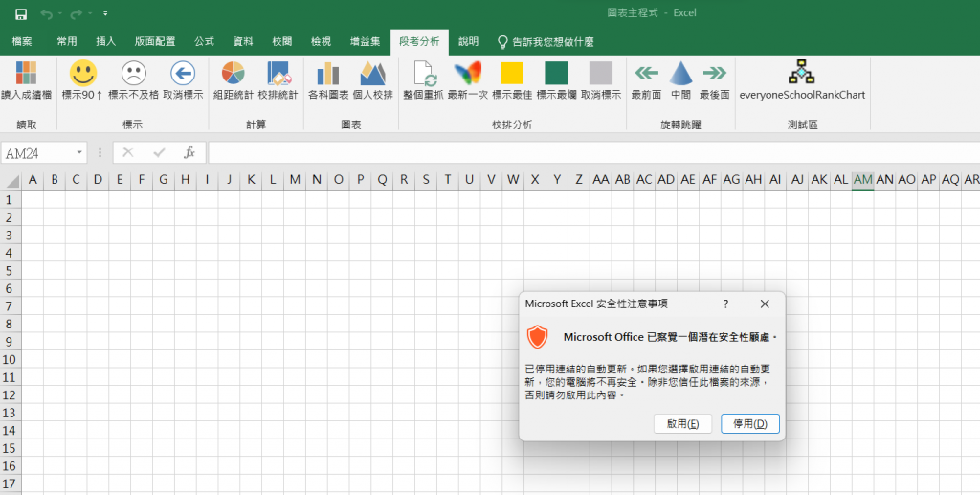
Task: Switch to the 插入 tab
Action: click(x=105, y=42)
